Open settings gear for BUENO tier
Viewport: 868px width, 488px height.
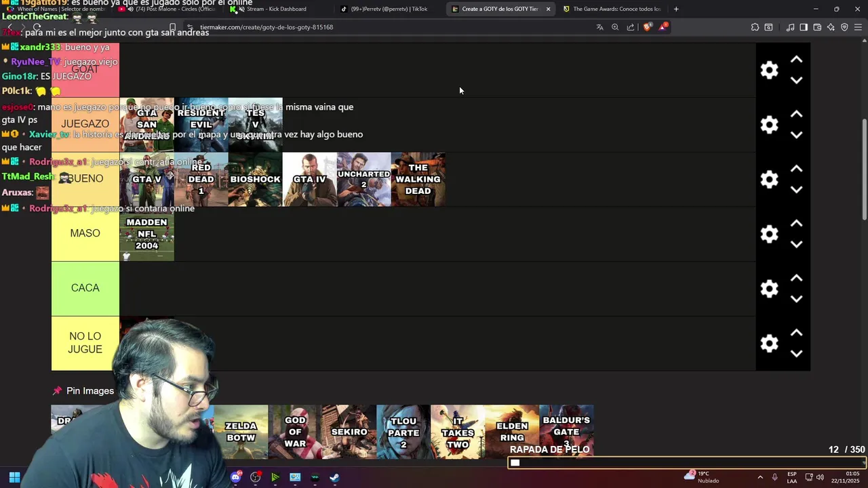(x=769, y=180)
